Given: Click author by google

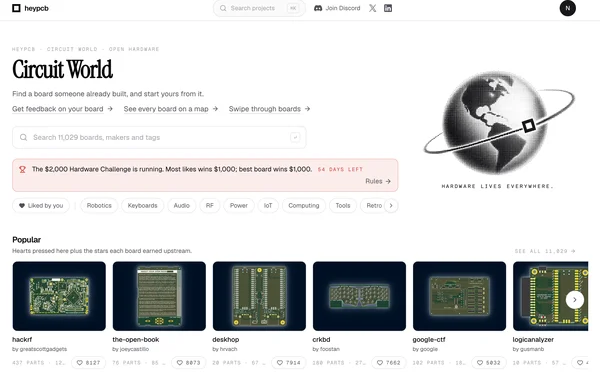Looking at the screenshot, I should (x=425, y=349).
